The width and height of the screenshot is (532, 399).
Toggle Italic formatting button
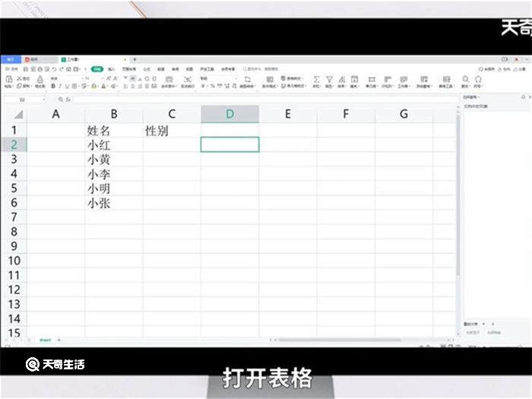tap(60, 87)
